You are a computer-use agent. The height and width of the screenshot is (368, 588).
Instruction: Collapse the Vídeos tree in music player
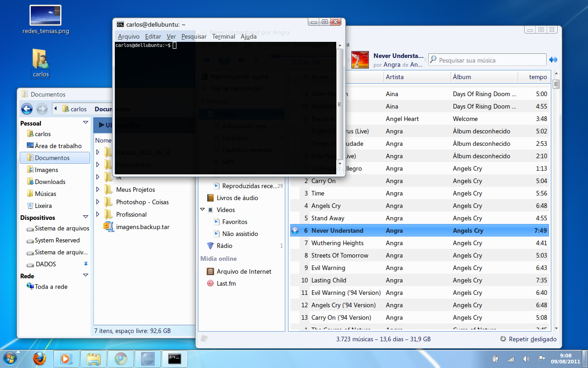click(203, 210)
